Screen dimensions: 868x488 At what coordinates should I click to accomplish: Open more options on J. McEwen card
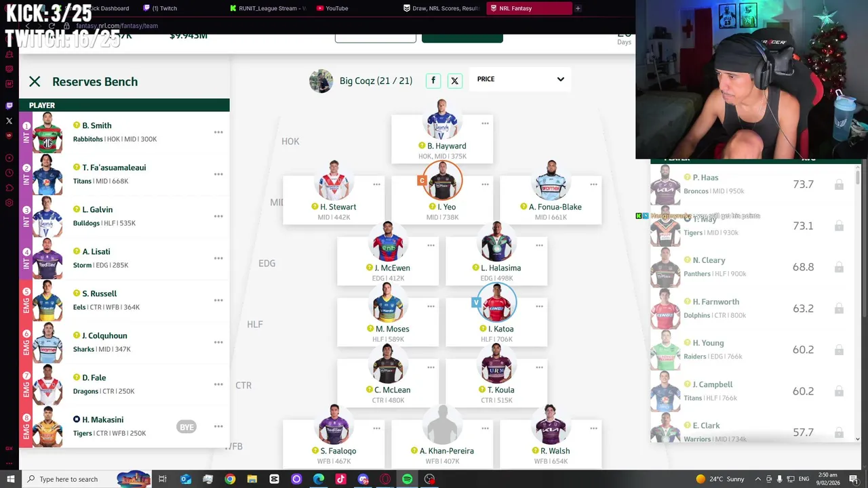(x=431, y=245)
